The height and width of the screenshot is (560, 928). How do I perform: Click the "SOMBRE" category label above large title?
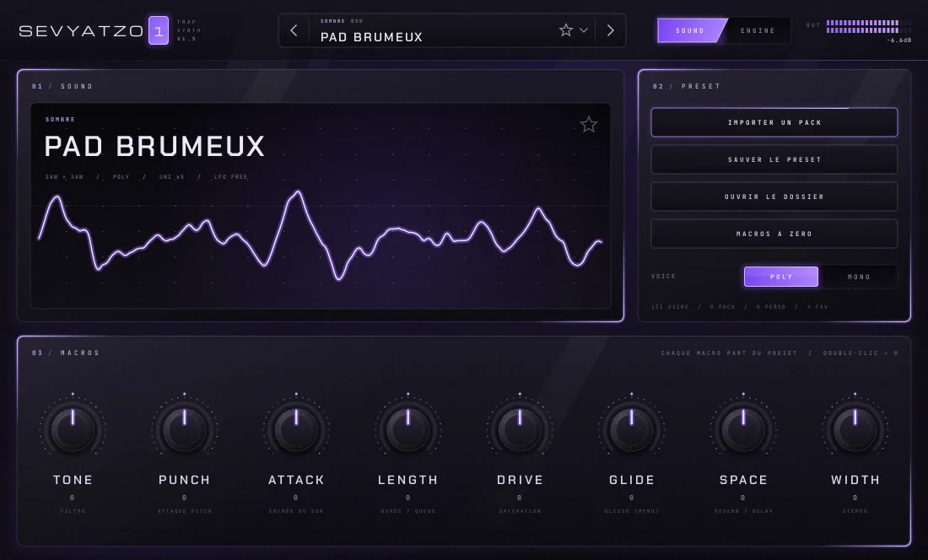[61, 120]
